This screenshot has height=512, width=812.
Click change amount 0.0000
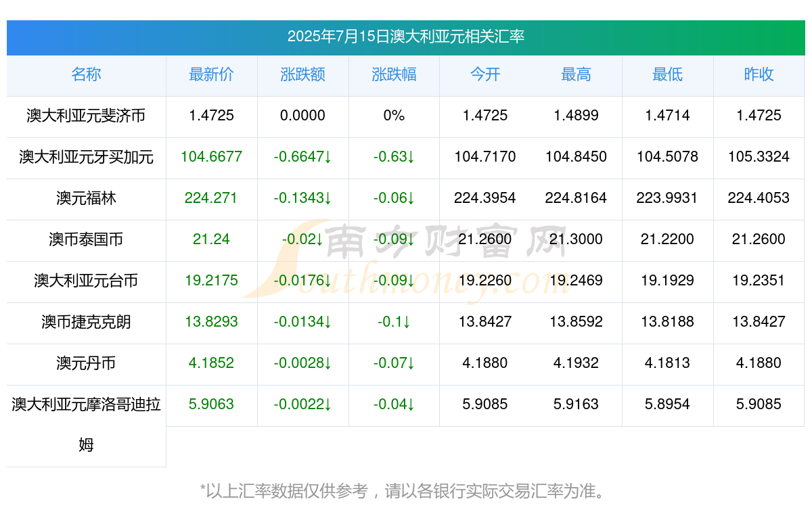302,116
